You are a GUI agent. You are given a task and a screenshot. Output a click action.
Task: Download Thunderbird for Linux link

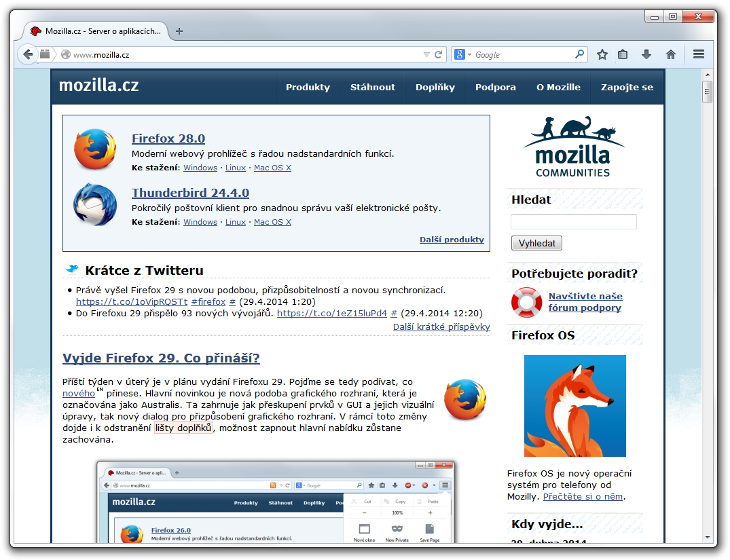pos(236,222)
